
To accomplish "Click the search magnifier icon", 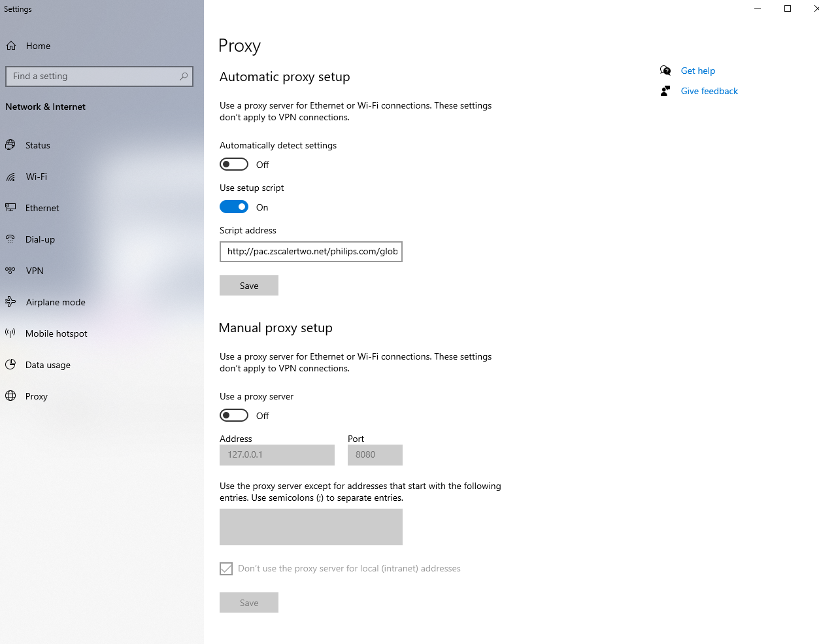I will (x=184, y=76).
